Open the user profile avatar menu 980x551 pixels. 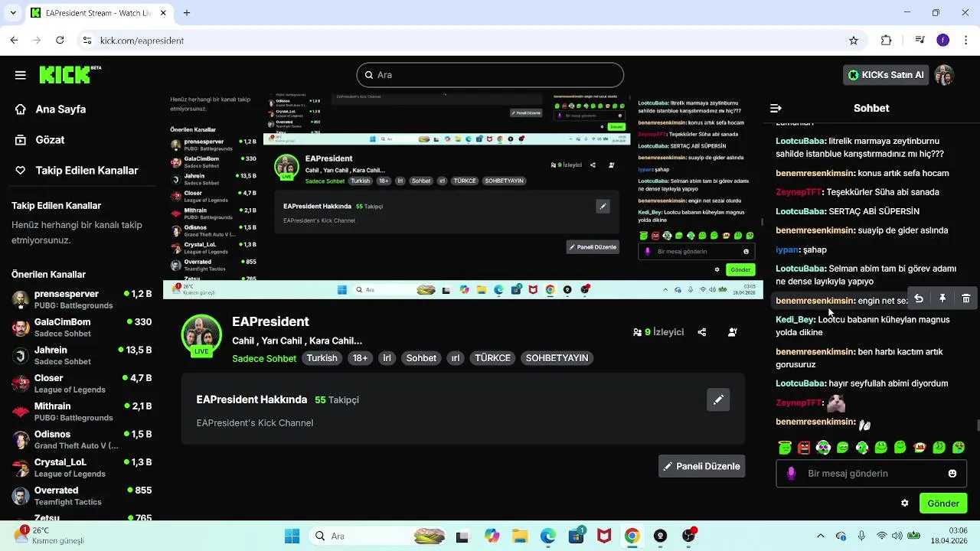click(x=944, y=75)
